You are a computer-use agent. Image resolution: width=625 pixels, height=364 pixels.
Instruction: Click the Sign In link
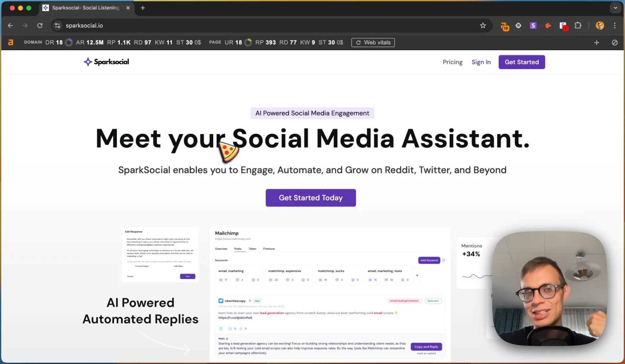click(x=481, y=62)
